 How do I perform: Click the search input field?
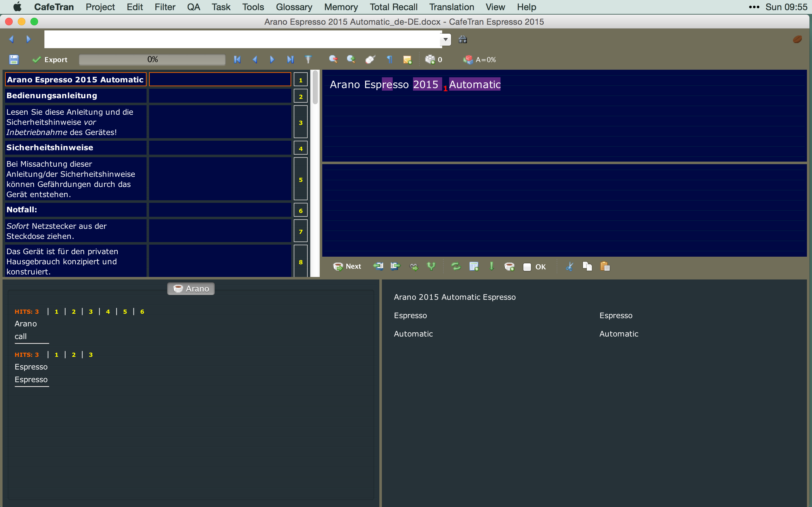tap(242, 40)
